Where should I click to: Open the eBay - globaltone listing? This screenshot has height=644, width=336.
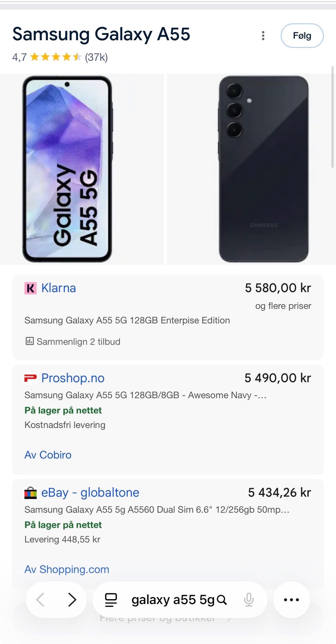pos(90,493)
